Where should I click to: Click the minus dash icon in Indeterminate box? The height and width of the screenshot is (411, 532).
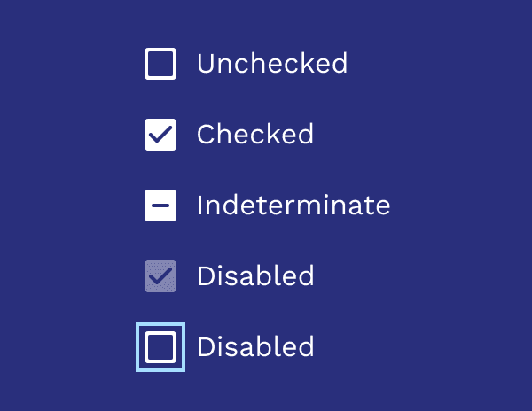[160, 205]
